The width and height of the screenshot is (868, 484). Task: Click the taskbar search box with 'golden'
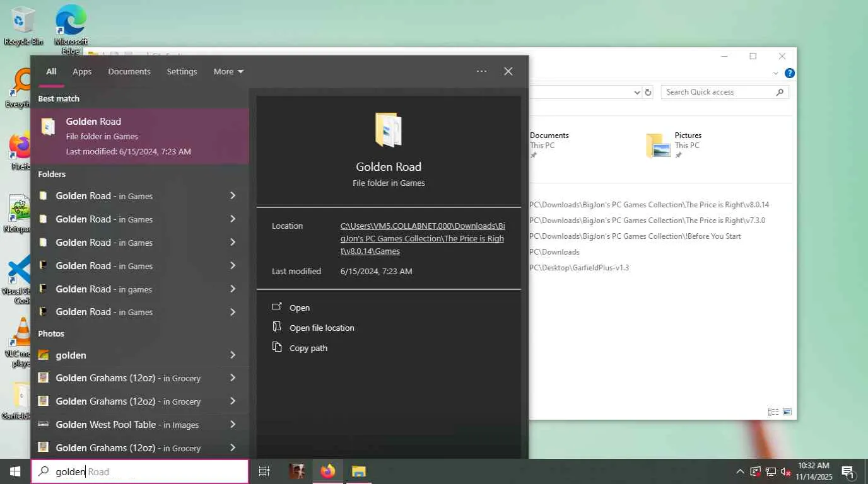(140, 471)
